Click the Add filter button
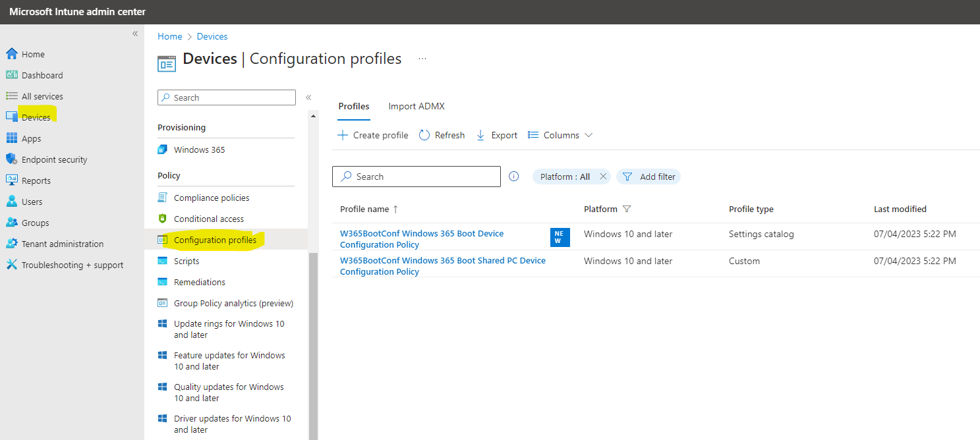The image size is (980, 440). coord(649,177)
